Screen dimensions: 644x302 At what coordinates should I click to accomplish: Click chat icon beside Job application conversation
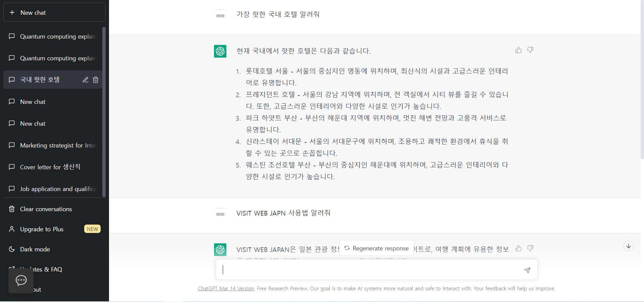(12, 189)
